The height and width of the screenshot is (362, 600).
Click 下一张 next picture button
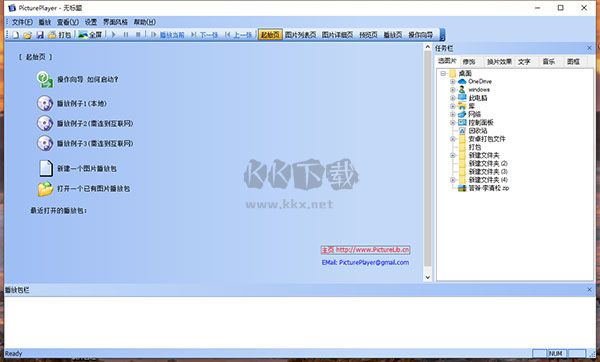205,35
